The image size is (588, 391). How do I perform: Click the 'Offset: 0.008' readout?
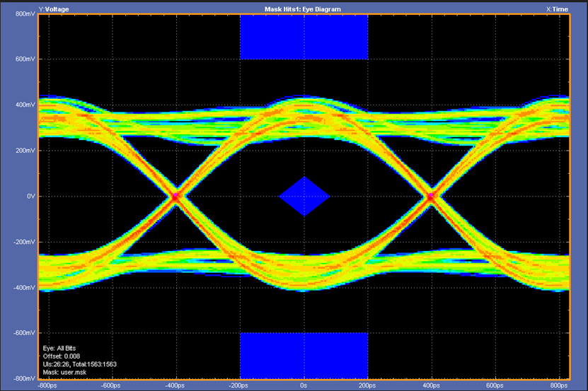62,356
